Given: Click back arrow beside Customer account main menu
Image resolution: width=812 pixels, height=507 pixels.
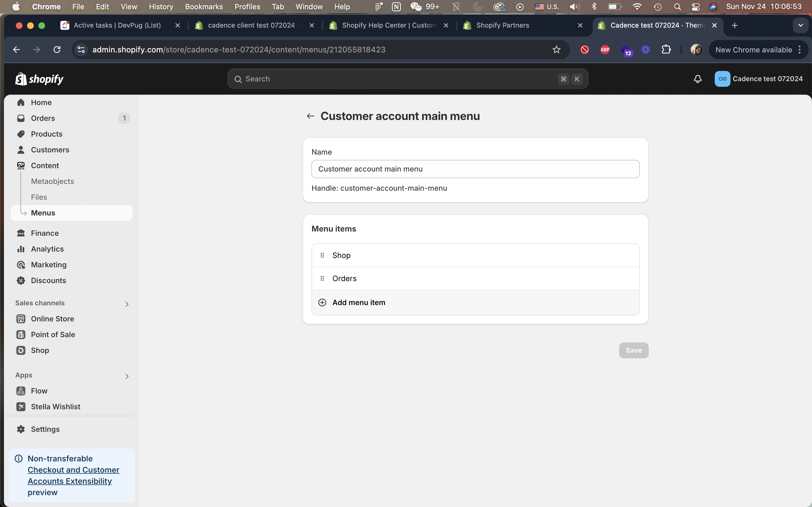Looking at the screenshot, I should pos(310,116).
